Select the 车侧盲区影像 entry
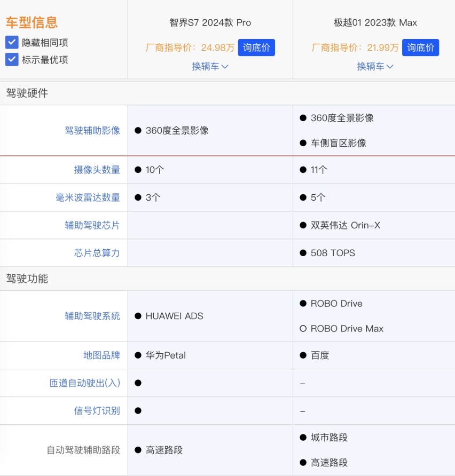455x476 pixels. 339,143
